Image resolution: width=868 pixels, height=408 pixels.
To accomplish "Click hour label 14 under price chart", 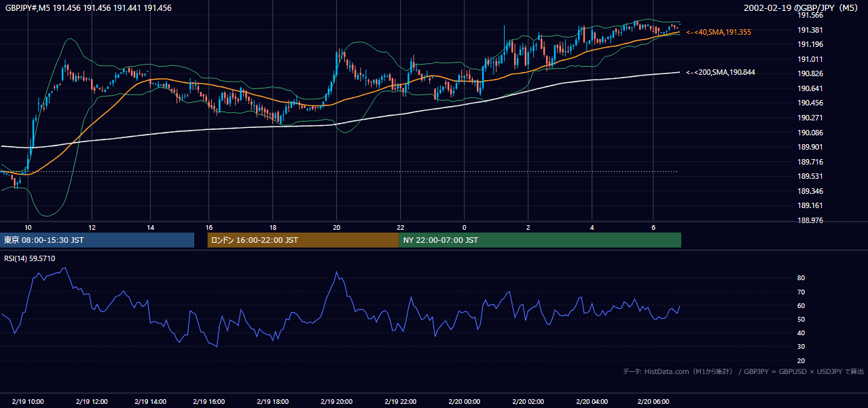I will tap(150, 228).
